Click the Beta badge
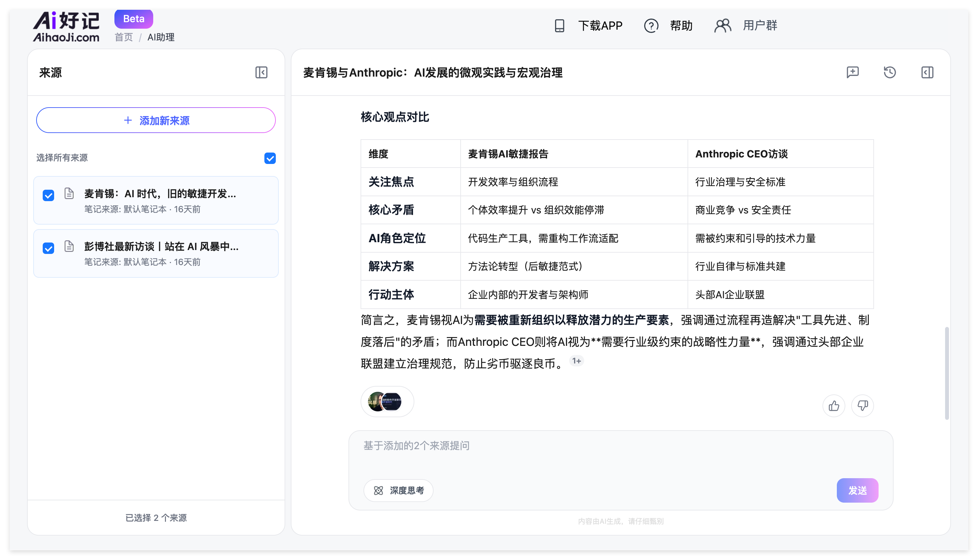The height and width of the screenshot is (560, 978). click(133, 19)
